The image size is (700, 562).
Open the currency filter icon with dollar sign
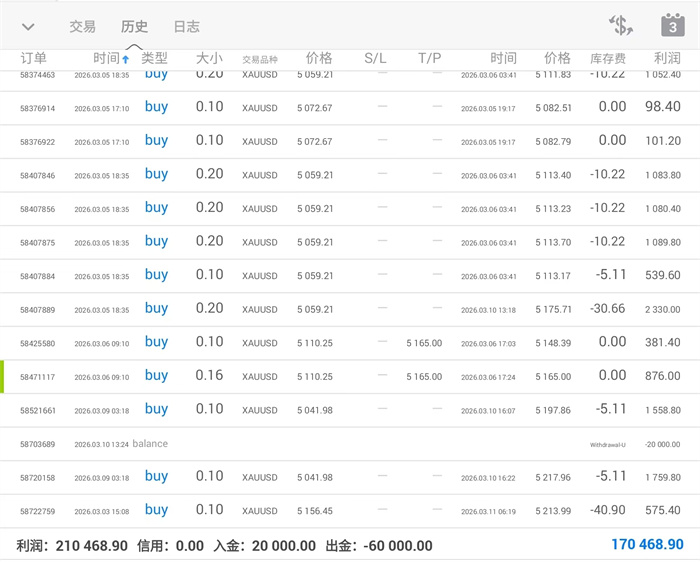621,26
